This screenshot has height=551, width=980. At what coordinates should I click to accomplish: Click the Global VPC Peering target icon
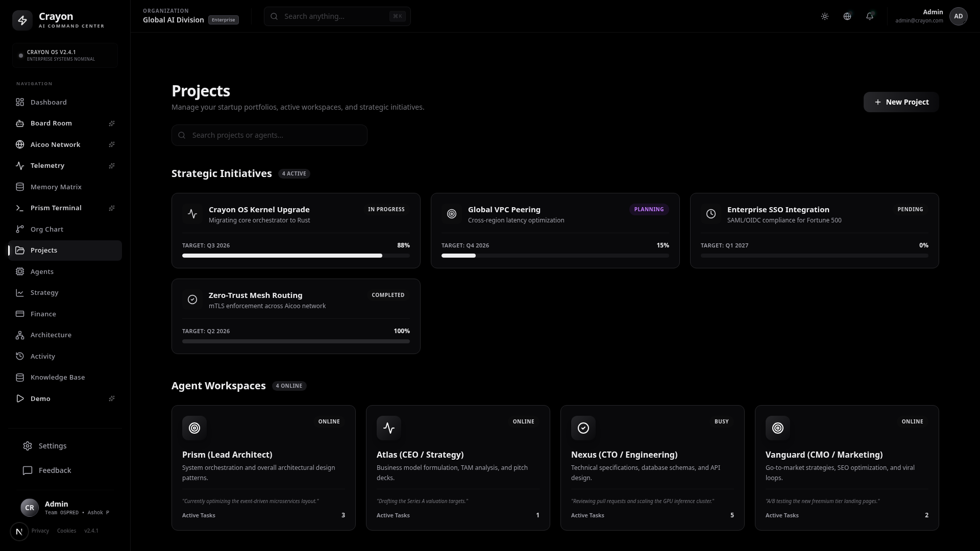[452, 214]
